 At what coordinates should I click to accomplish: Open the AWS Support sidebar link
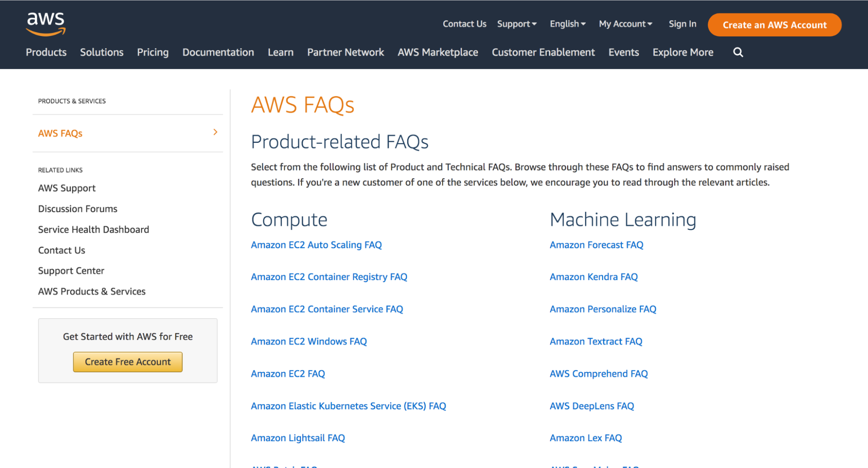pos(66,188)
